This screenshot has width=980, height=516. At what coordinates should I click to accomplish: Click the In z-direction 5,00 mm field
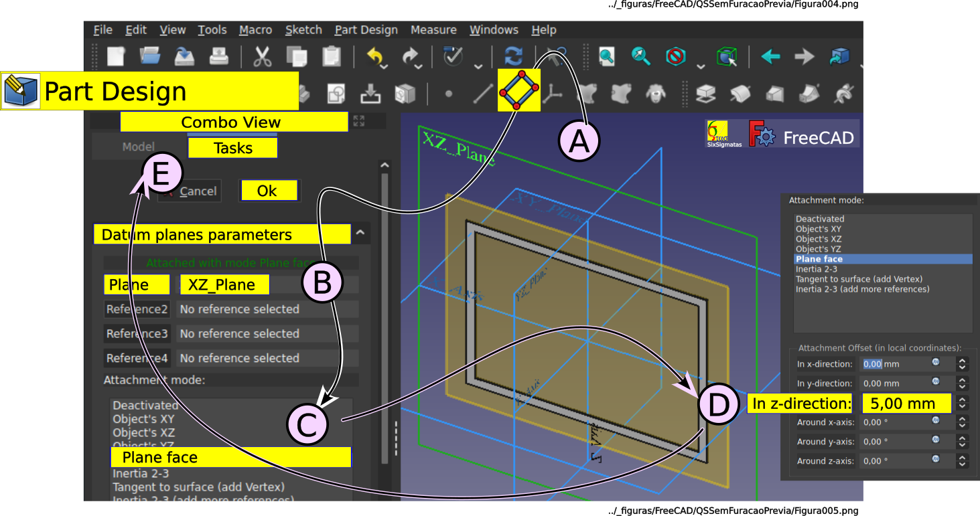point(906,404)
